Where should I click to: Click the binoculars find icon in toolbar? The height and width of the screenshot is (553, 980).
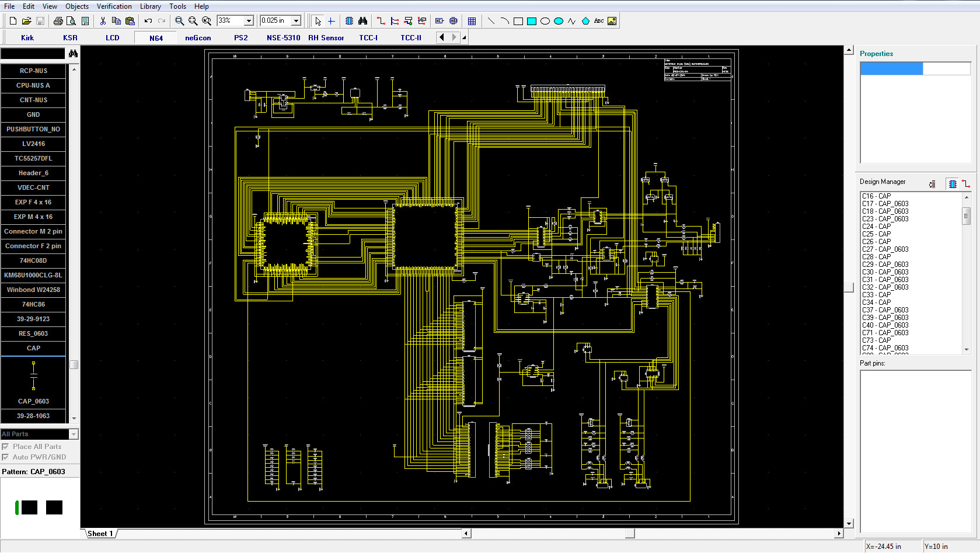362,21
